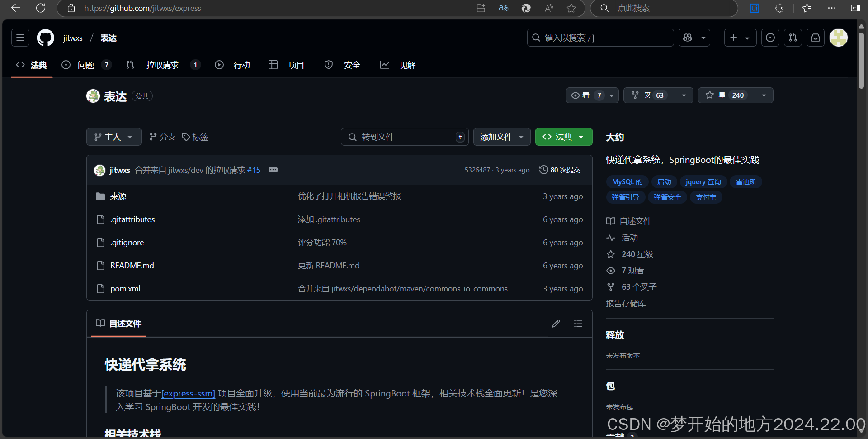
Task: Toggle watching the repository
Action: tap(586, 95)
